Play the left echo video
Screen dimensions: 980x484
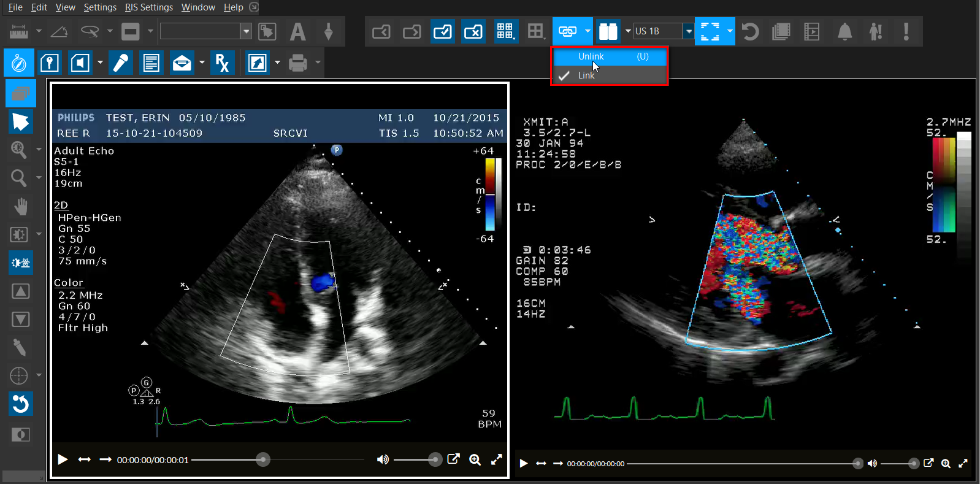tap(63, 459)
